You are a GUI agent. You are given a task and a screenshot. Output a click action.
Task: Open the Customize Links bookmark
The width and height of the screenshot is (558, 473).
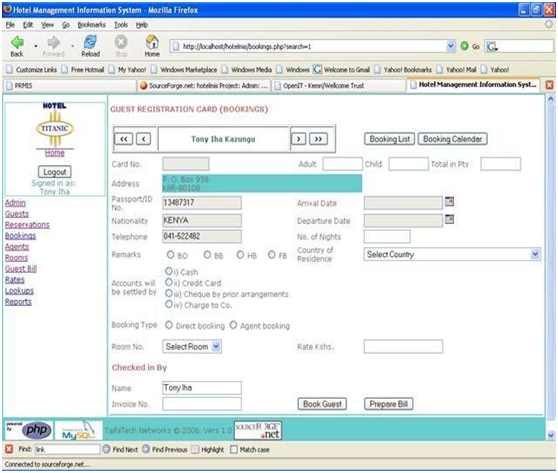[32, 69]
